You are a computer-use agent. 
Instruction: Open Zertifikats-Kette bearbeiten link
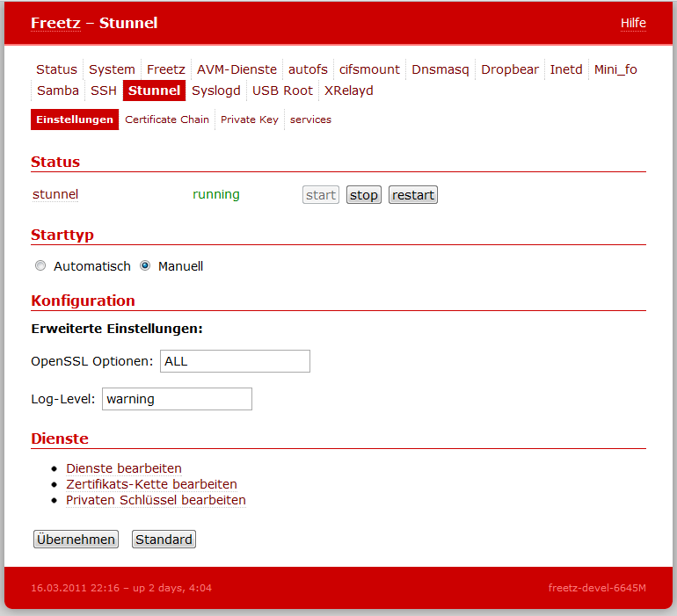[x=151, y=484]
